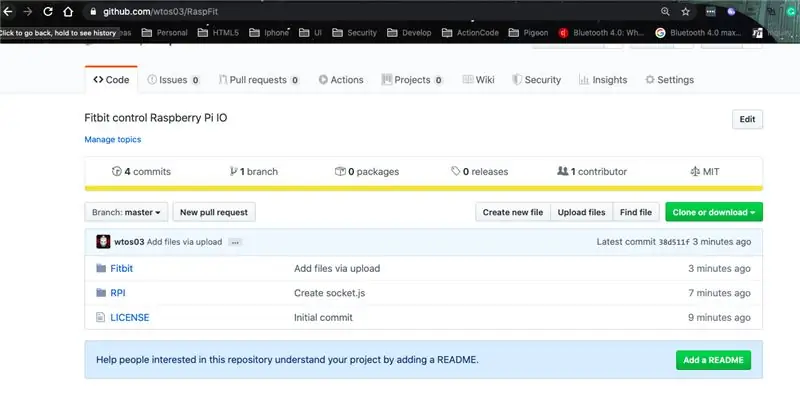Open the Develop bookmarks folder
This screenshot has width=800, height=393.
[409, 33]
